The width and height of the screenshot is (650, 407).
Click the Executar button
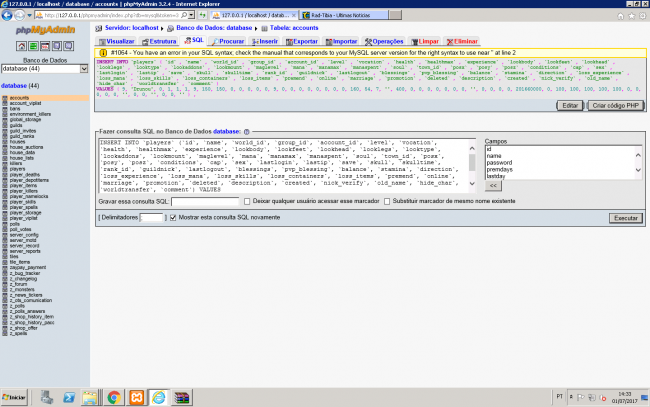click(x=626, y=218)
